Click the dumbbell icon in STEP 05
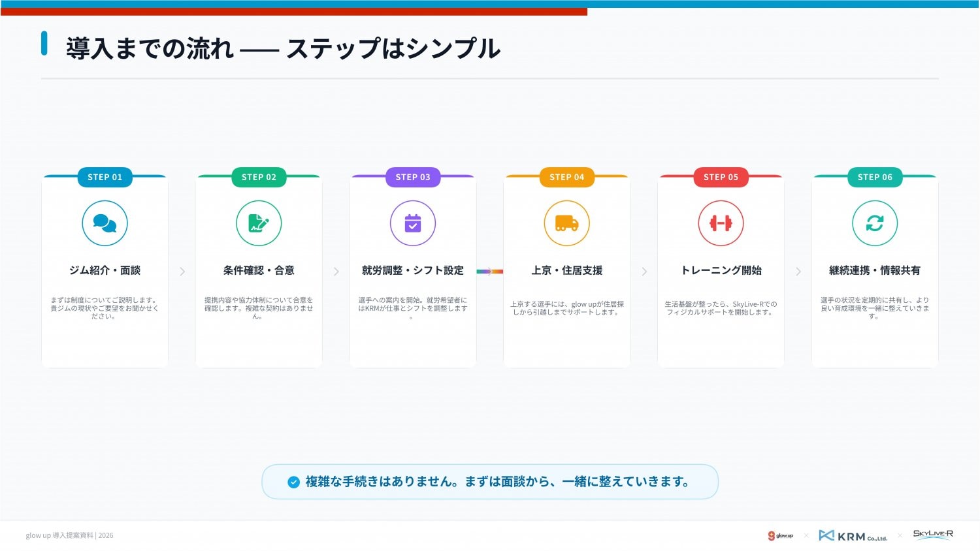The width and height of the screenshot is (980, 551). tap(721, 223)
